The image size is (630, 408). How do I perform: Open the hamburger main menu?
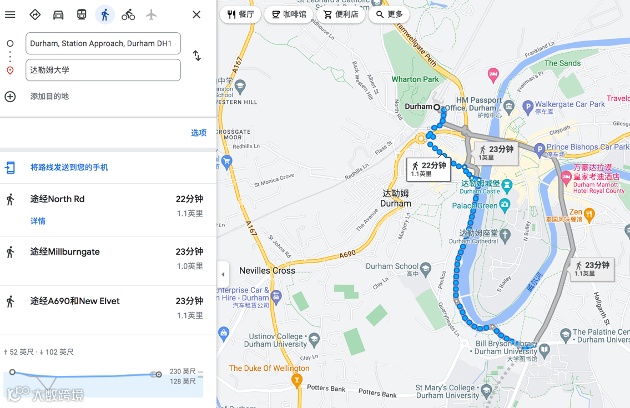click(x=10, y=15)
